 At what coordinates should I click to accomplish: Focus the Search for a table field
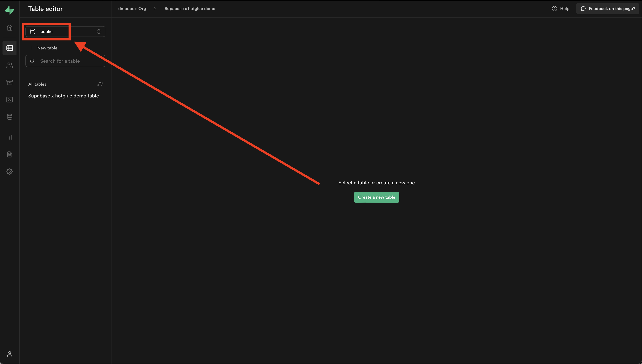pos(65,61)
